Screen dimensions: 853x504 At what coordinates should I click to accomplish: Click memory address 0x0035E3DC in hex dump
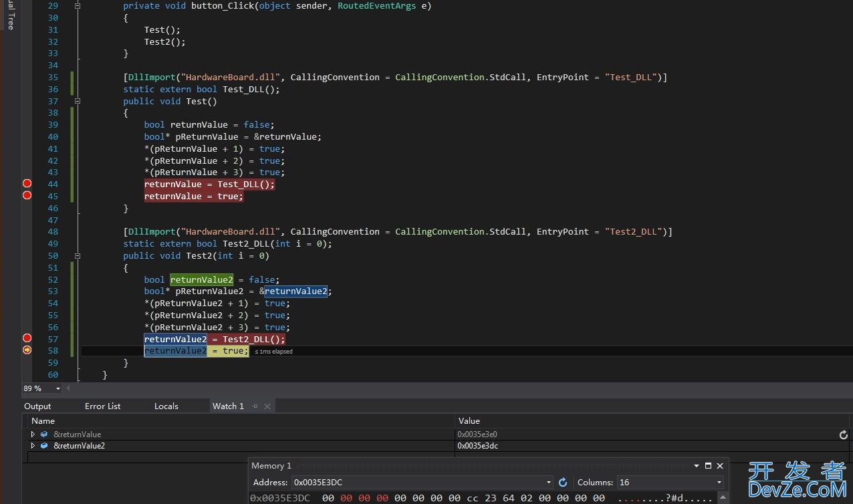280,498
